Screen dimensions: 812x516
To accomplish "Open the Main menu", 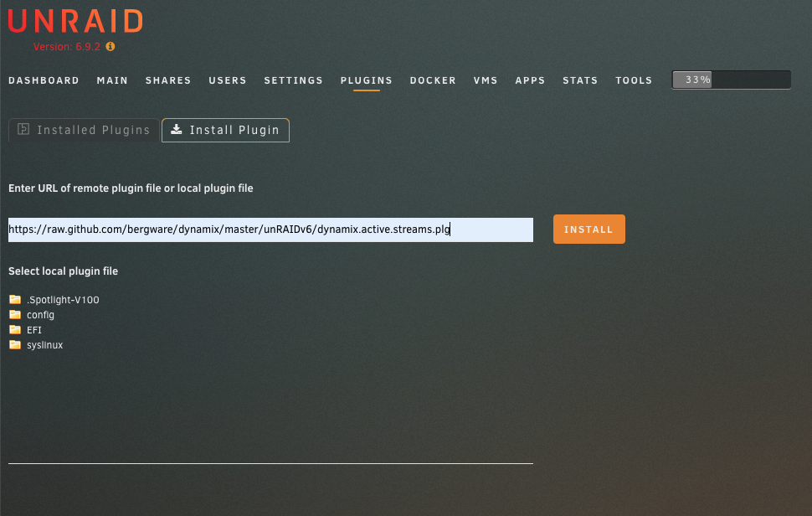I will click(x=112, y=80).
